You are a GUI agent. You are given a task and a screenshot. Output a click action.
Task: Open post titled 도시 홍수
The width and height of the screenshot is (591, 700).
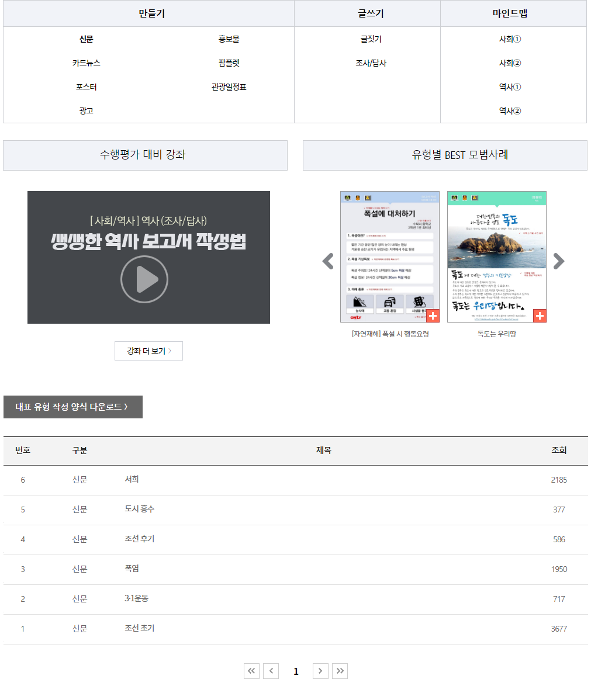[x=139, y=510]
